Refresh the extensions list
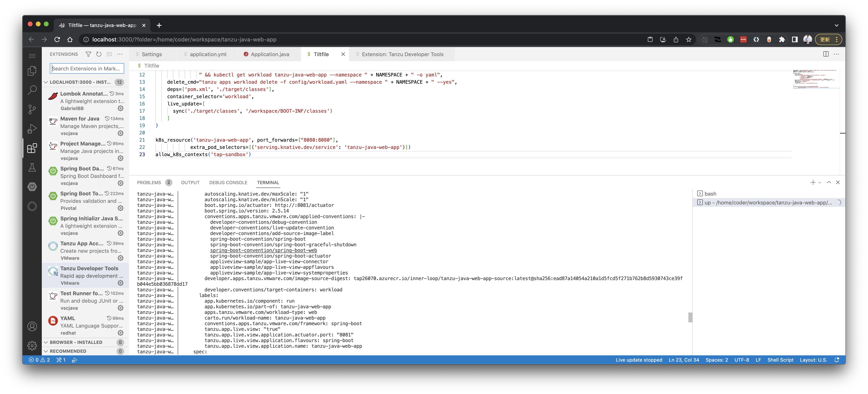The width and height of the screenshot is (868, 394). (99, 54)
